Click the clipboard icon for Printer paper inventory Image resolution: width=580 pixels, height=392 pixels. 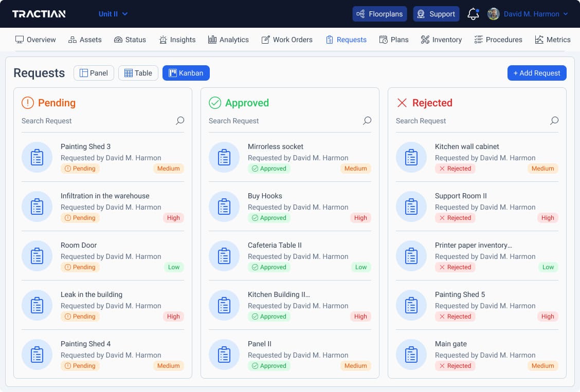coord(411,256)
